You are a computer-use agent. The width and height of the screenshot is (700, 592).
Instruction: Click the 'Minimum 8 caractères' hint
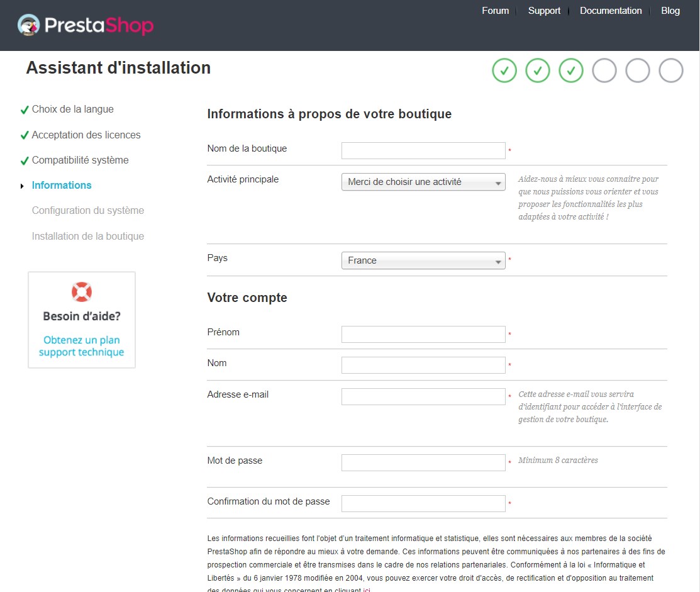pyautogui.click(x=558, y=461)
